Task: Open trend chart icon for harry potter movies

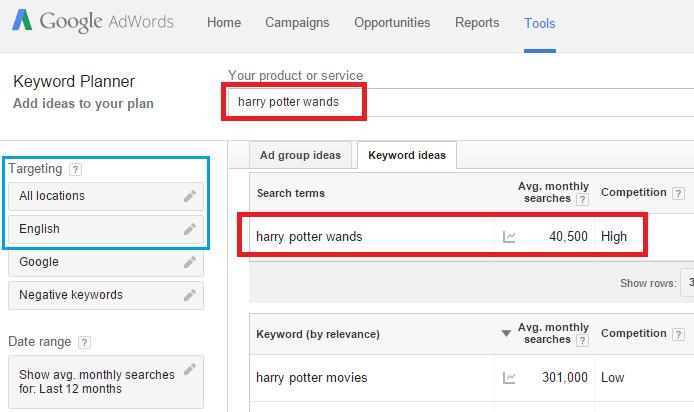Action: click(509, 378)
